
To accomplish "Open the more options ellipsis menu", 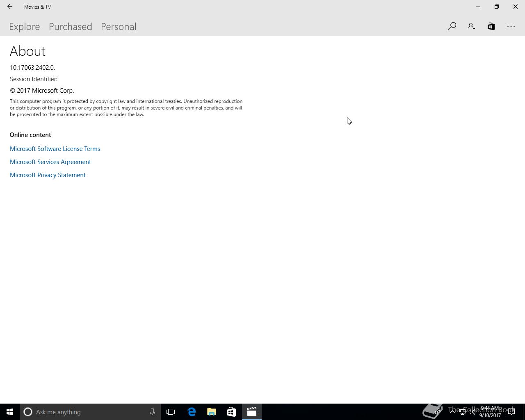I will pos(511,26).
